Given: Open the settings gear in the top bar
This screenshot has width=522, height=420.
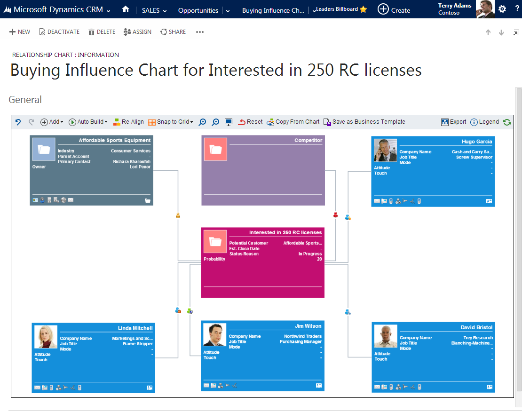Looking at the screenshot, I should tap(502, 9).
